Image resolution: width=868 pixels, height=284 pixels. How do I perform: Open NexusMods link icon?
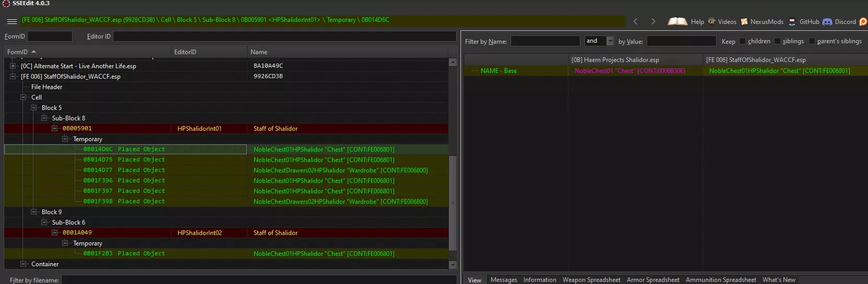744,21
